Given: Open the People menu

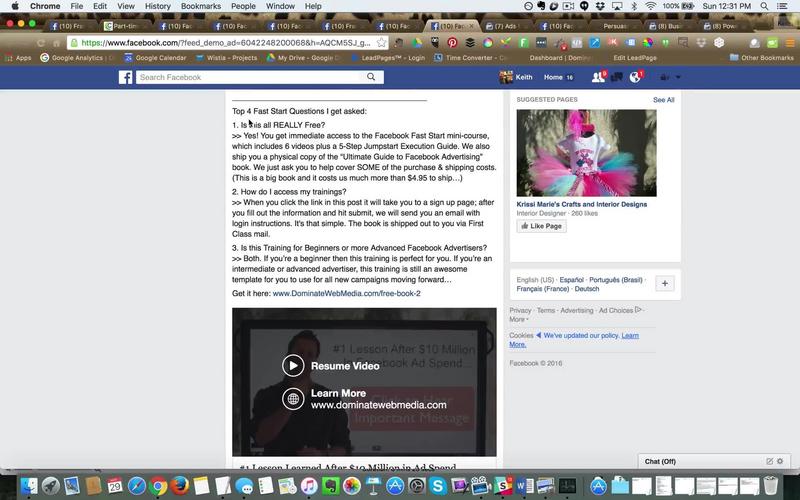Looking at the screenshot, I should click(243, 6).
